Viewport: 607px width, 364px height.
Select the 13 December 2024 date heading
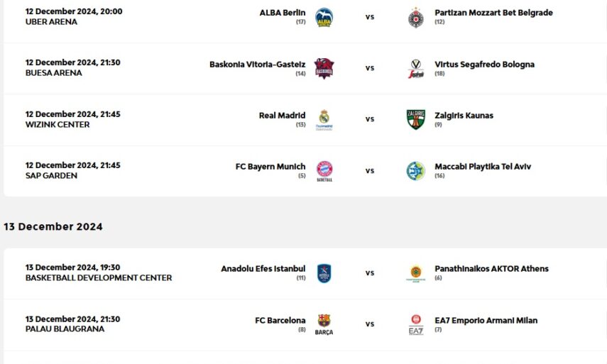(x=53, y=227)
